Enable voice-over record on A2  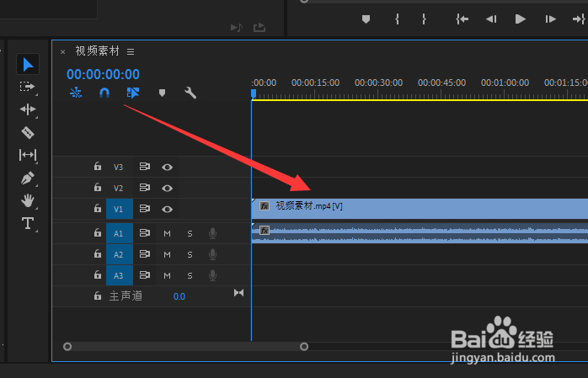[x=212, y=254]
